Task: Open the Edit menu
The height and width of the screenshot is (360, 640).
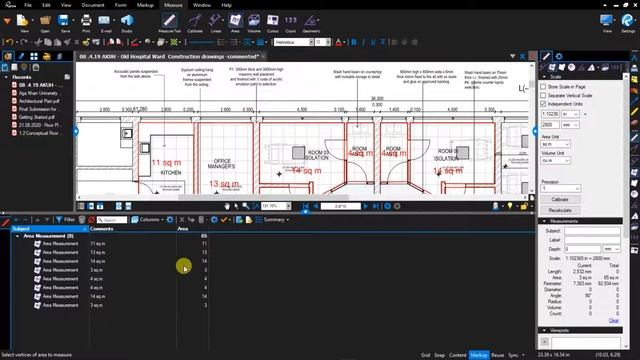Action: pyautogui.click(x=46, y=5)
